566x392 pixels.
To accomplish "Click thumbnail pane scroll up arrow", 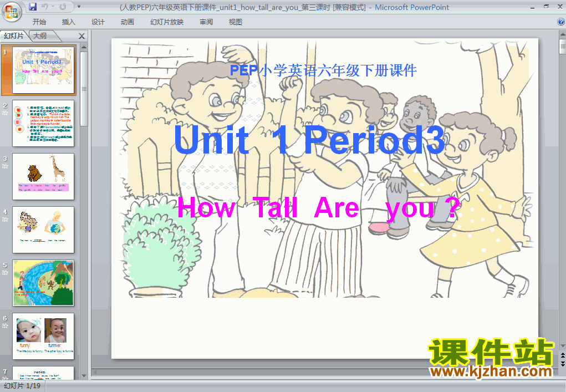I will tap(84, 47).
